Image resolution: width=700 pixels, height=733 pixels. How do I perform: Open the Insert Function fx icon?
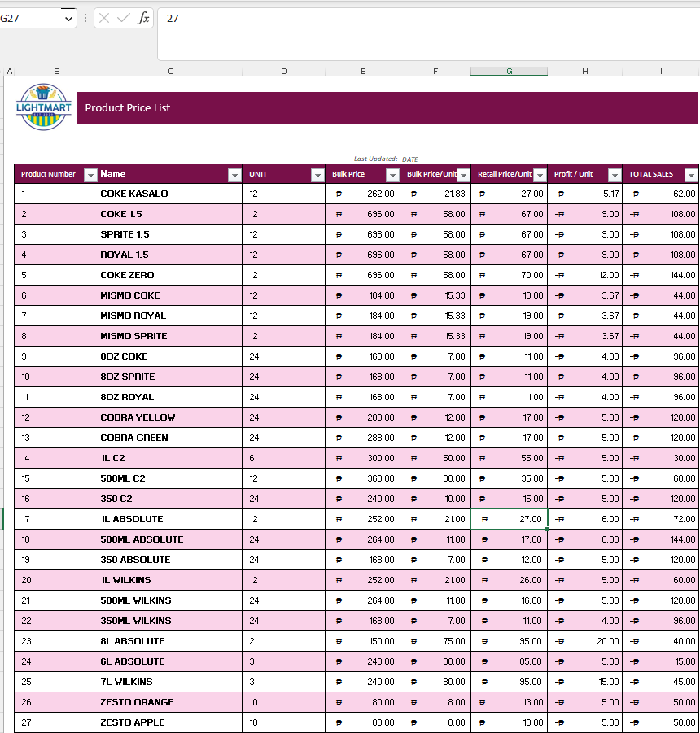coord(143,18)
